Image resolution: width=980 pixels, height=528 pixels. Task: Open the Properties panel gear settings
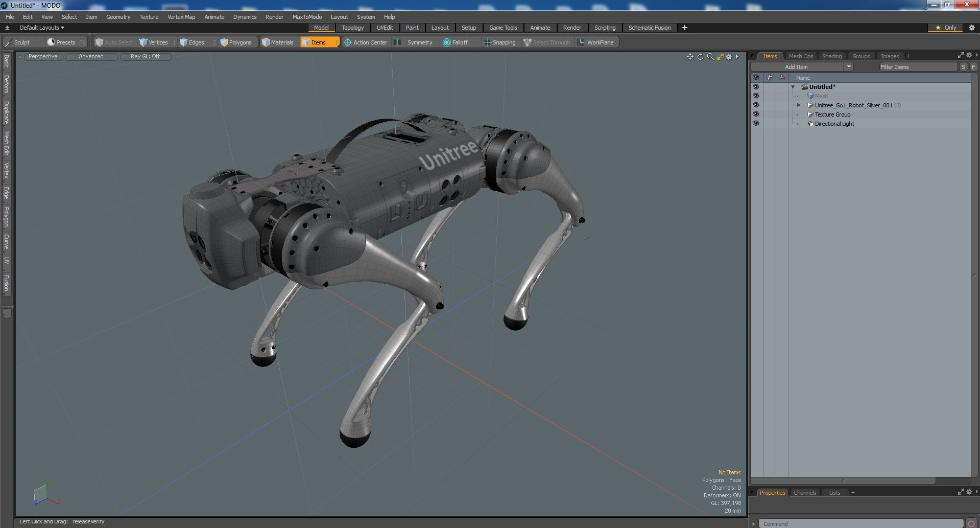[969, 492]
